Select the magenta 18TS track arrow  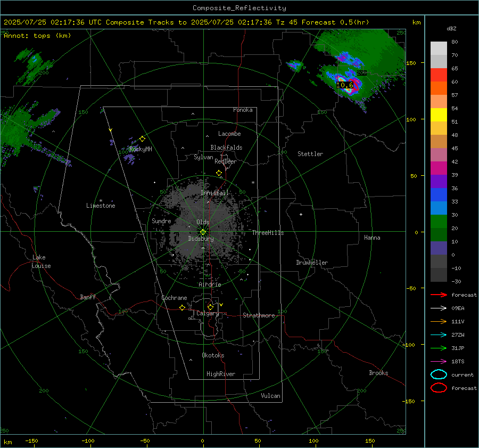click(439, 362)
